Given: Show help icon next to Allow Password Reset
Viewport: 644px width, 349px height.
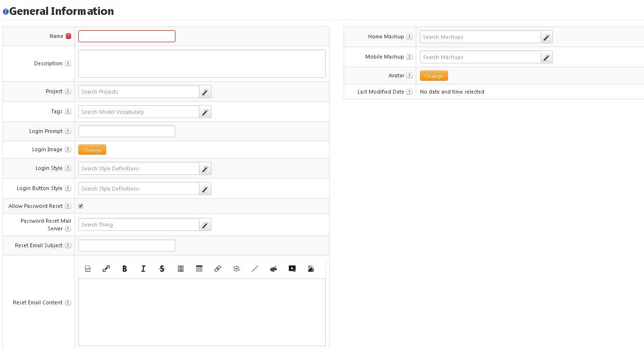Looking at the screenshot, I should pyautogui.click(x=68, y=206).
